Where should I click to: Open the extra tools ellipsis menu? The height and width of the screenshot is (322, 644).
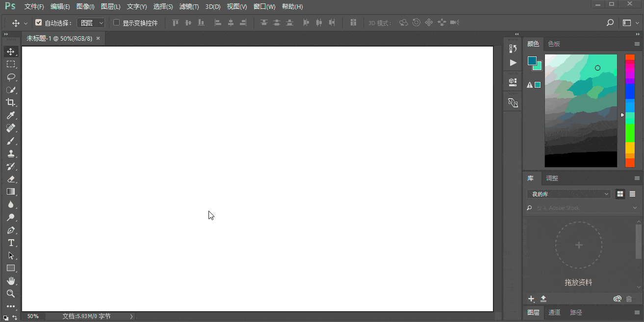coord(11,306)
